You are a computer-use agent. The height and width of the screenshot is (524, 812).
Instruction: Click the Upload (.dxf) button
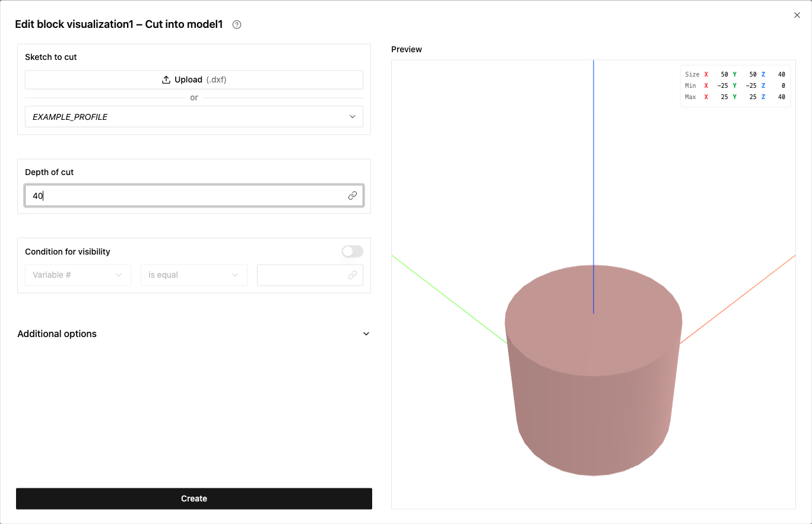tap(194, 80)
